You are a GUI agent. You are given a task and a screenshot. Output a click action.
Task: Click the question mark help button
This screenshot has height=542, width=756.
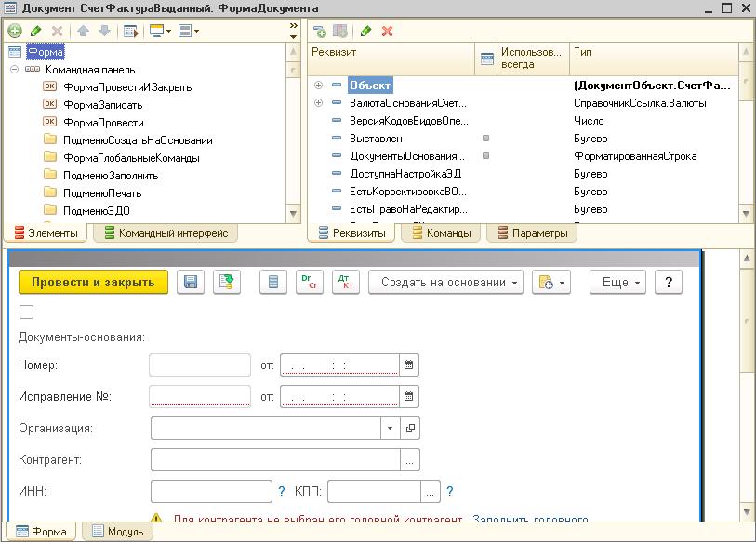(669, 283)
